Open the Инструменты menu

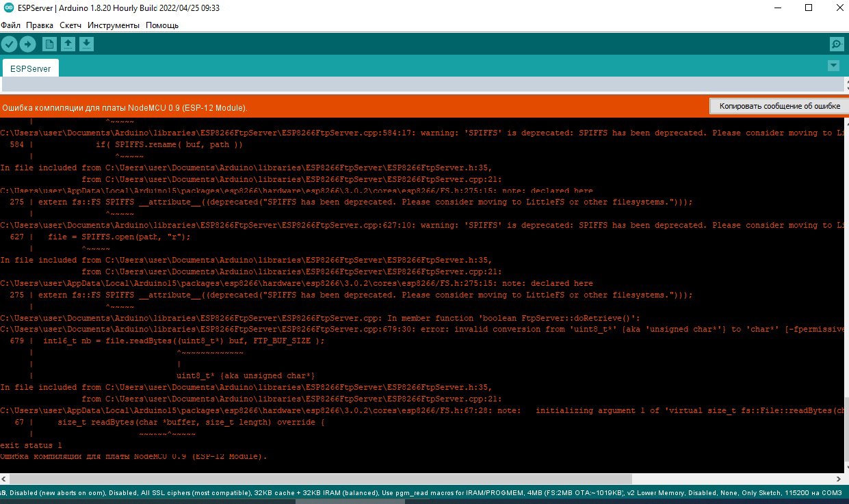point(114,25)
